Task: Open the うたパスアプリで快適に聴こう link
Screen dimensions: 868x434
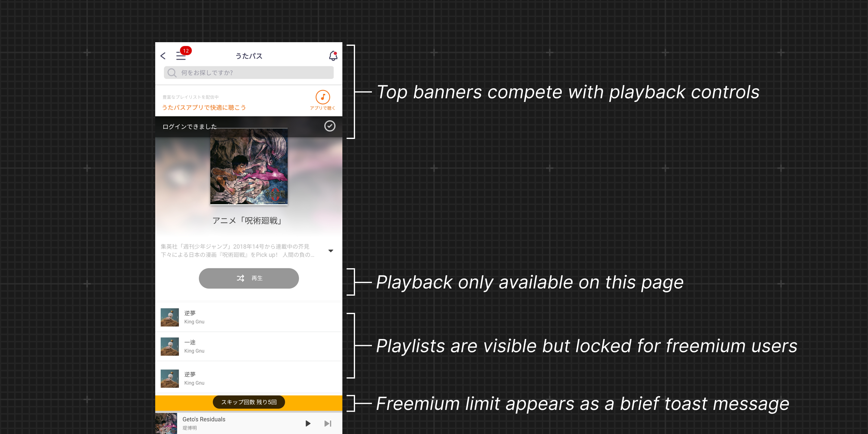Action: point(204,108)
